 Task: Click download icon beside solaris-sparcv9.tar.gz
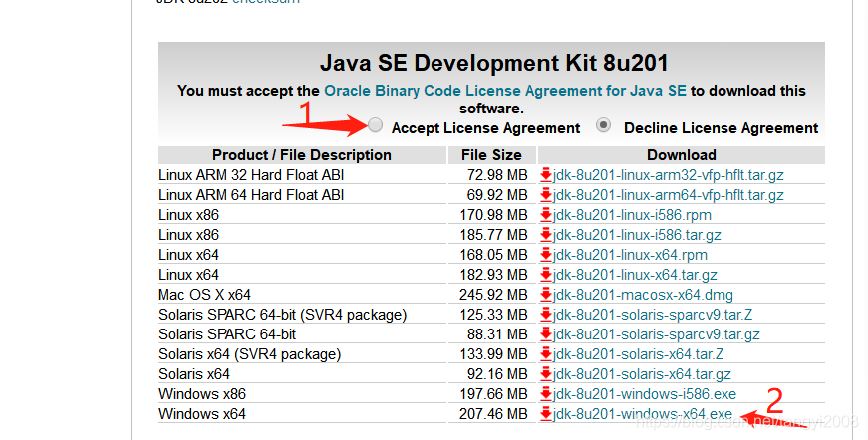click(546, 334)
